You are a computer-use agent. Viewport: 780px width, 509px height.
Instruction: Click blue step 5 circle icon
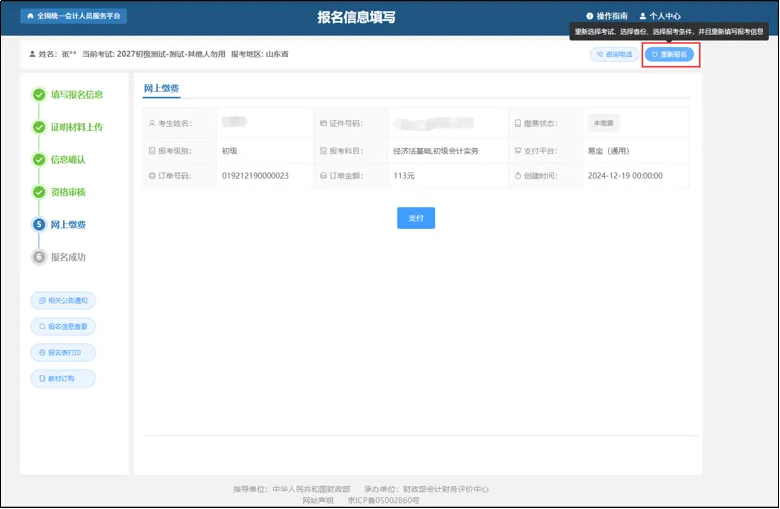39,224
